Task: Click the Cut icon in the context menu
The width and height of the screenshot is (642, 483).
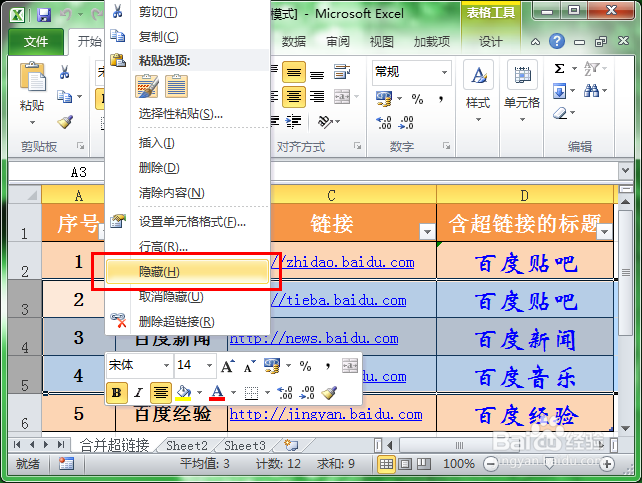Action: click(x=118, y=11)
